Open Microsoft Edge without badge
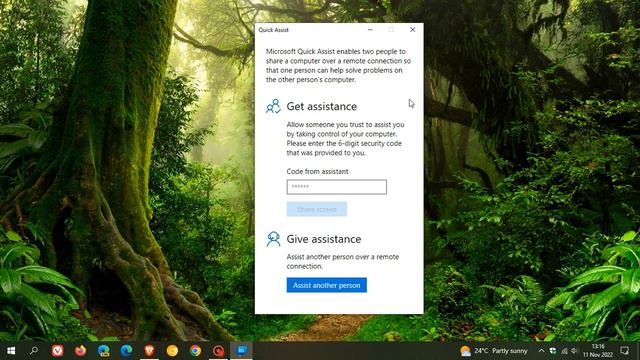640x360 pixels. tap(127, 351)
